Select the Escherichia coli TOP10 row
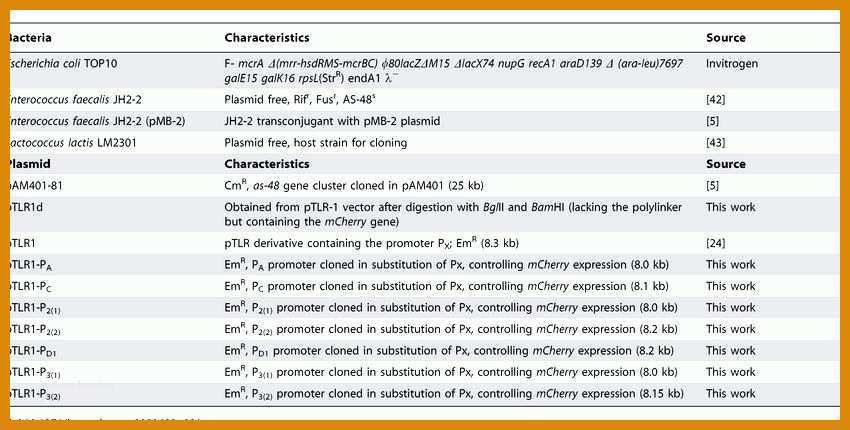Viewport: 850px width, 430px height. click(424, 70)
